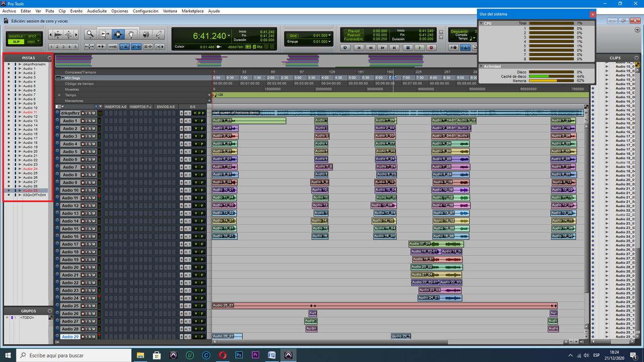Open the Marketplace menu
644x362 pixels.
(193, 11)
